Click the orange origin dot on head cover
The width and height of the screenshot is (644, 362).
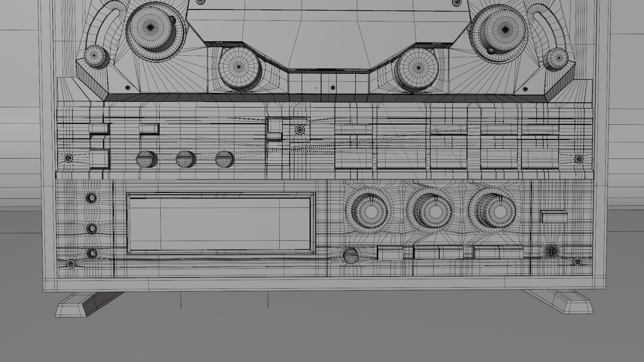[x=316, y=88]
